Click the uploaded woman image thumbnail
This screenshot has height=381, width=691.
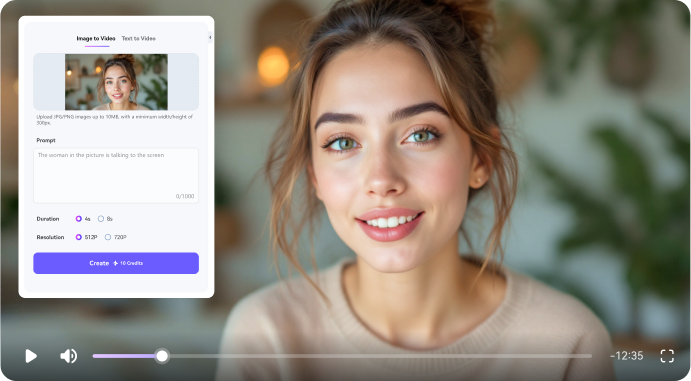[116, 82]
